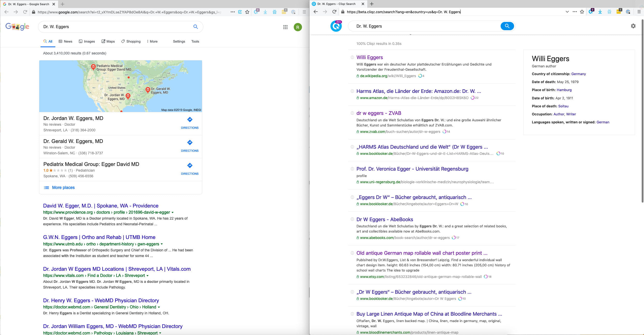This screenshot has height=335, width=644.
Task: Click the Google doodle logo
Action: click(x=17, y=27)
